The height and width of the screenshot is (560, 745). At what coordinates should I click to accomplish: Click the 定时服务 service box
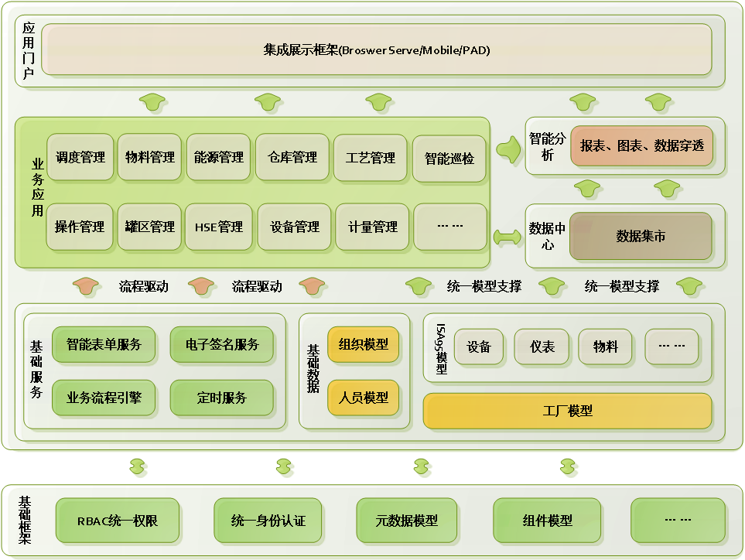[222, 398]
